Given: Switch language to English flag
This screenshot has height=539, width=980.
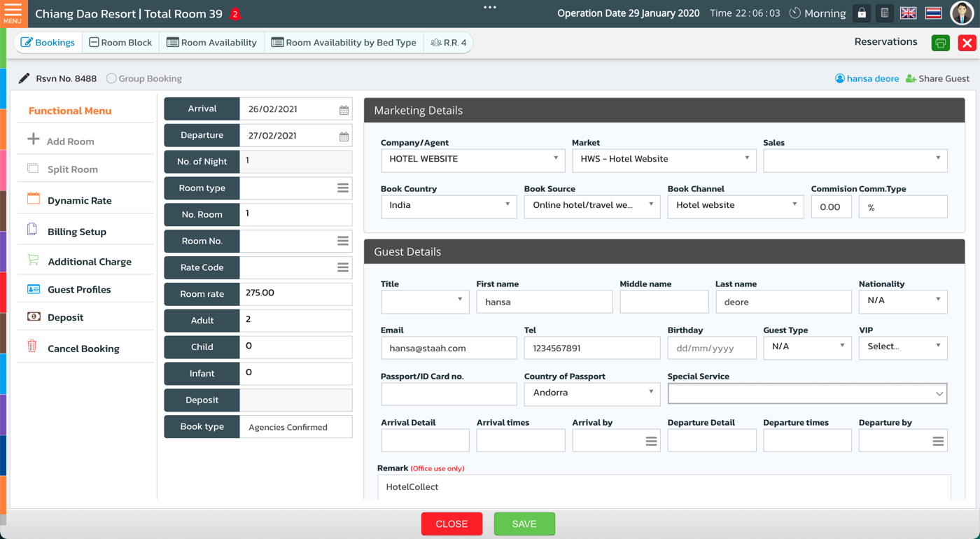Looking at the screenshot, I should tap(909, 13).
